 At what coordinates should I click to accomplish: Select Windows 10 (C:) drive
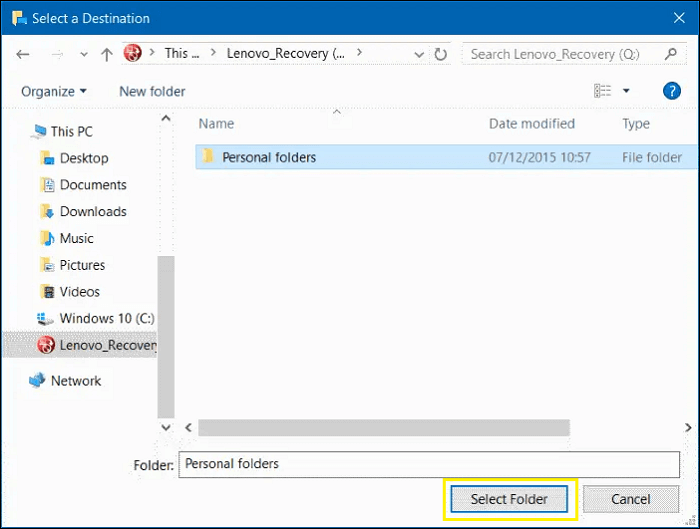pos(105,318)
